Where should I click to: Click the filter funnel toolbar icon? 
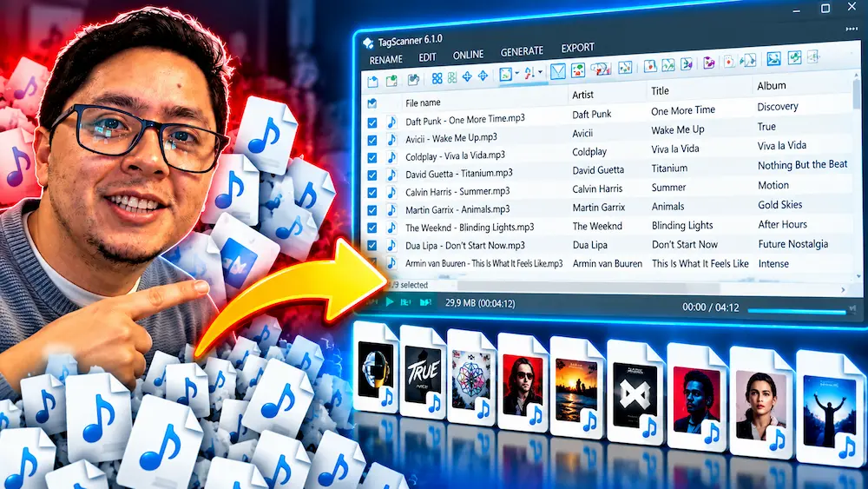pyautogui.click(x=558, y=71)
